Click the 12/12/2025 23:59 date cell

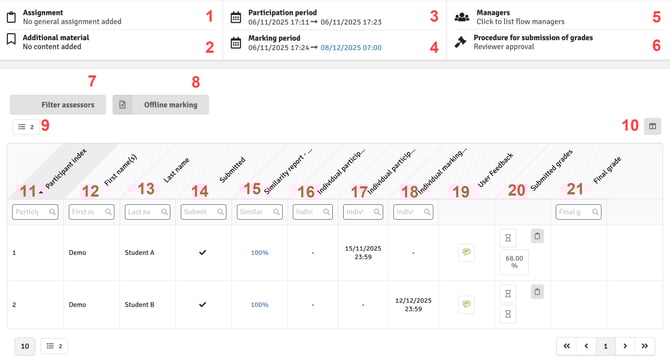click(x=413, y=305)
